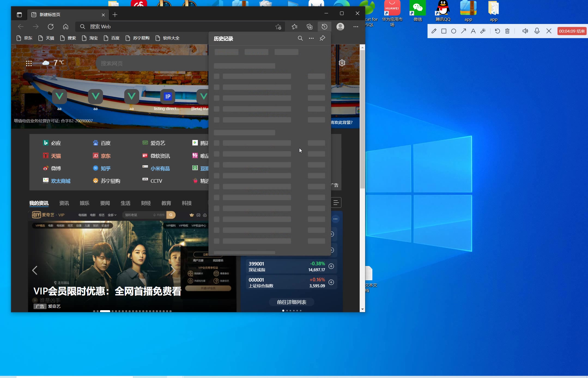The height and width of the screenshot is (378, 588).
Task: Open browser Settings and more menu
Action: point(356,27)
